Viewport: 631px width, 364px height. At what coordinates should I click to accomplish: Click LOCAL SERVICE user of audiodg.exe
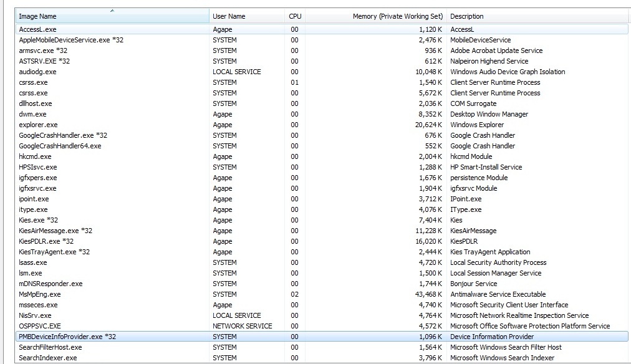[x=237, y=72]
